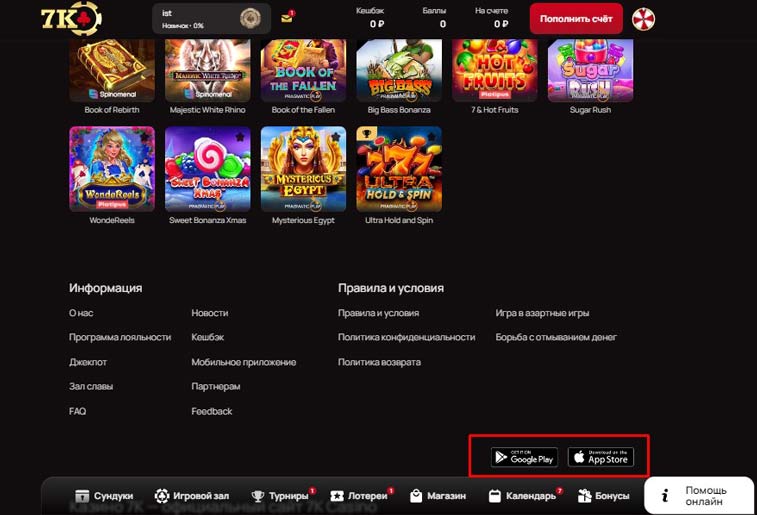Image resolution: width=757 pixels, height=515 pixels.
Task: Toggle favorite star on Mysterious Egypt
Action: pos(336,136)
